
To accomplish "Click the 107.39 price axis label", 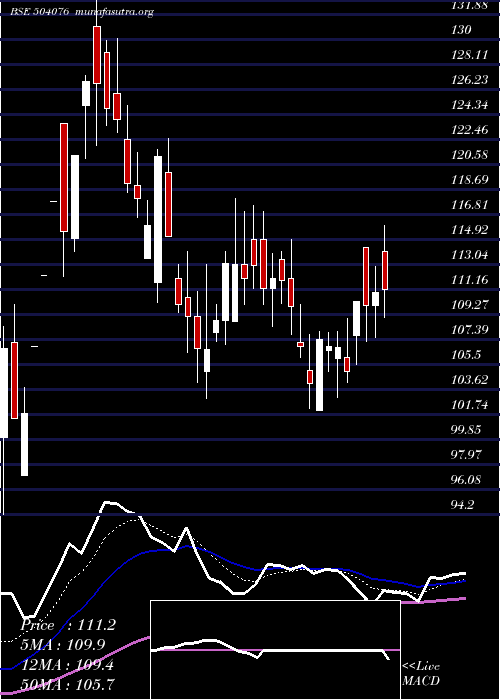I will point(468,330).
